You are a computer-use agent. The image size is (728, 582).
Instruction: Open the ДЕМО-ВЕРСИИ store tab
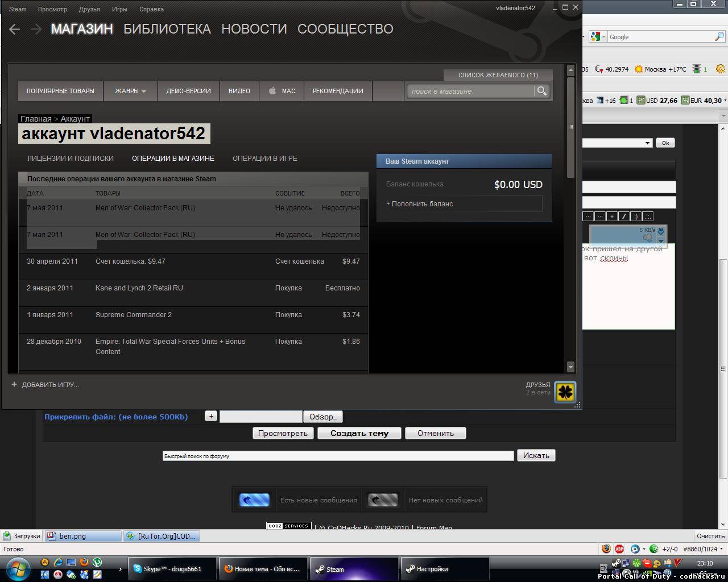pos(188,91)
